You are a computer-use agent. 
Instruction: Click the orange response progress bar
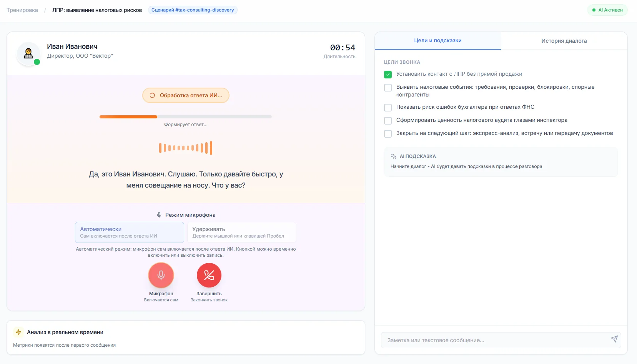(x=186, y=117)
